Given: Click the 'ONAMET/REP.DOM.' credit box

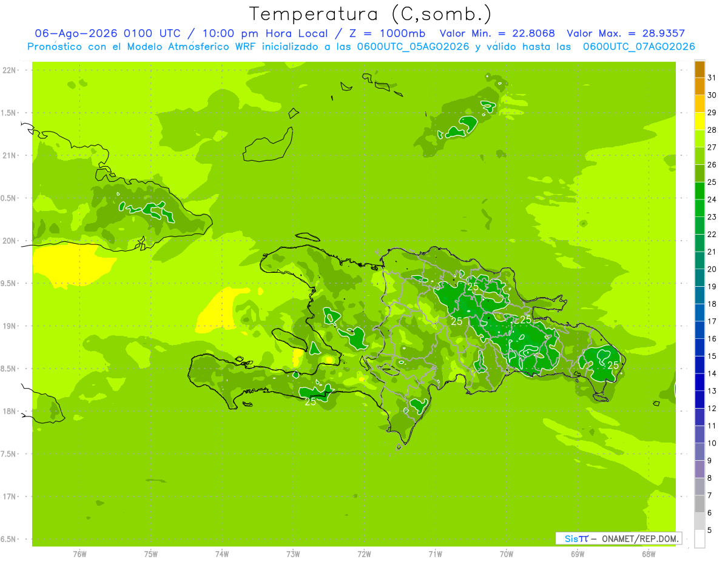Looking at the screenshot, I should tap(618, 538).
